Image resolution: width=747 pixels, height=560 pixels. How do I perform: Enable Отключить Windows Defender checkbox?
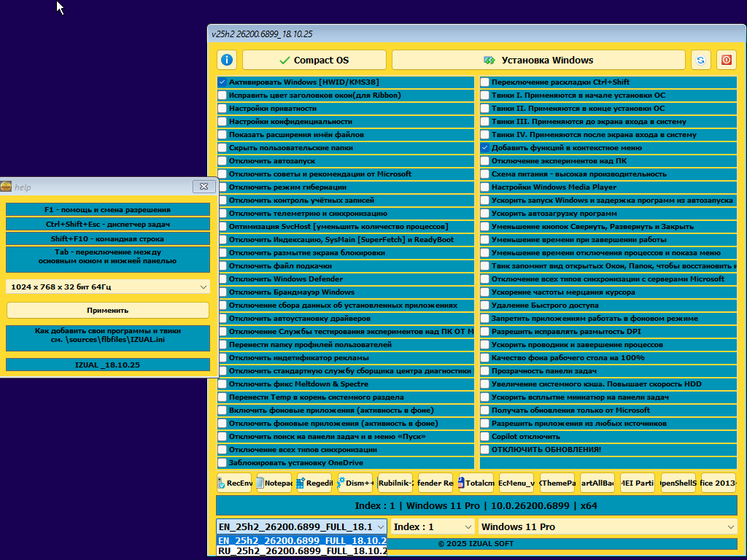click(222, 279)
